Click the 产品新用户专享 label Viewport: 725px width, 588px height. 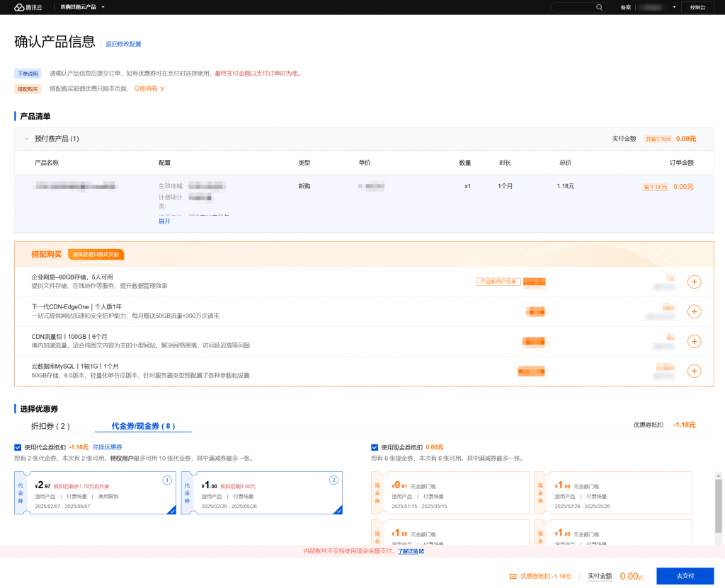coord(498,282)
